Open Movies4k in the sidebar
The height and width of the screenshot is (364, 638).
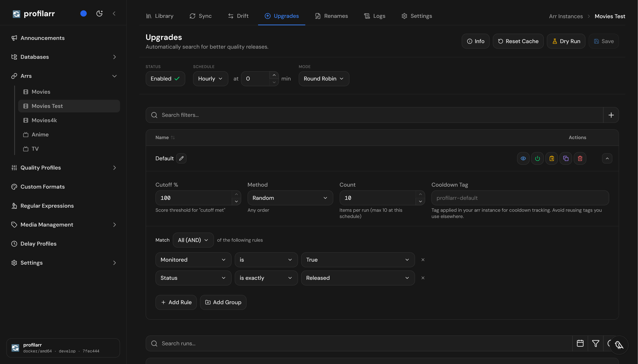69,120
